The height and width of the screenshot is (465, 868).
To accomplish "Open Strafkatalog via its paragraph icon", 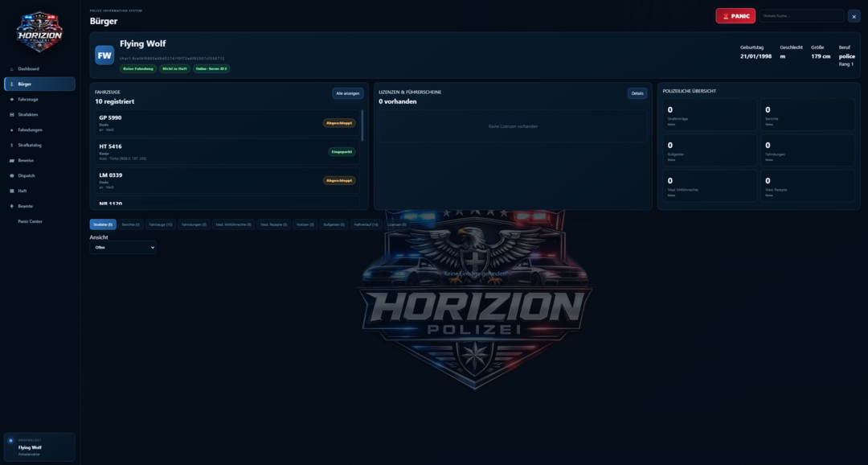I will tap(11, 145).
